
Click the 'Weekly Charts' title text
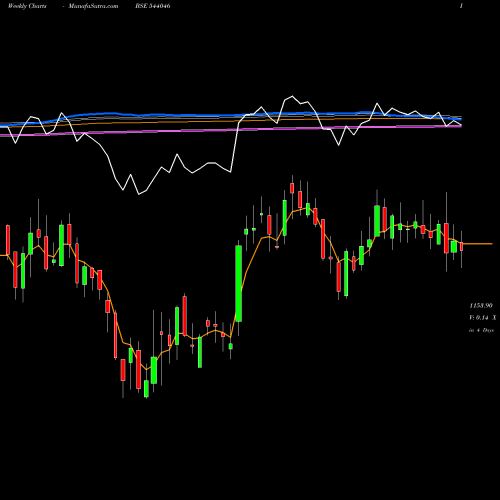27,6
